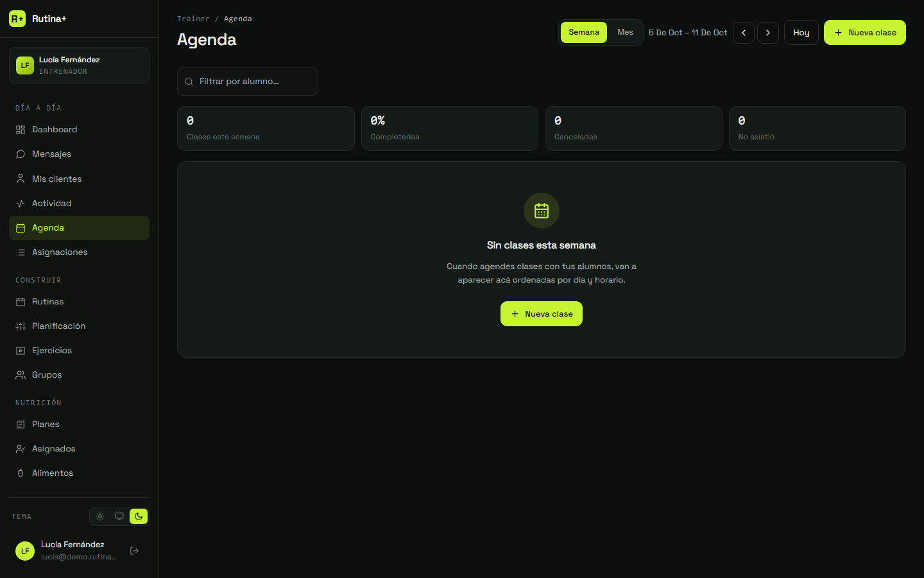Screen dimensions: 924x578
Task: Click the Hoy button
Action: [801, 33]
